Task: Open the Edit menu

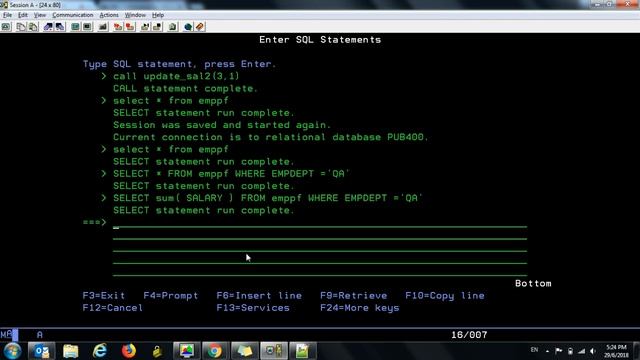Action: (23, 15)
